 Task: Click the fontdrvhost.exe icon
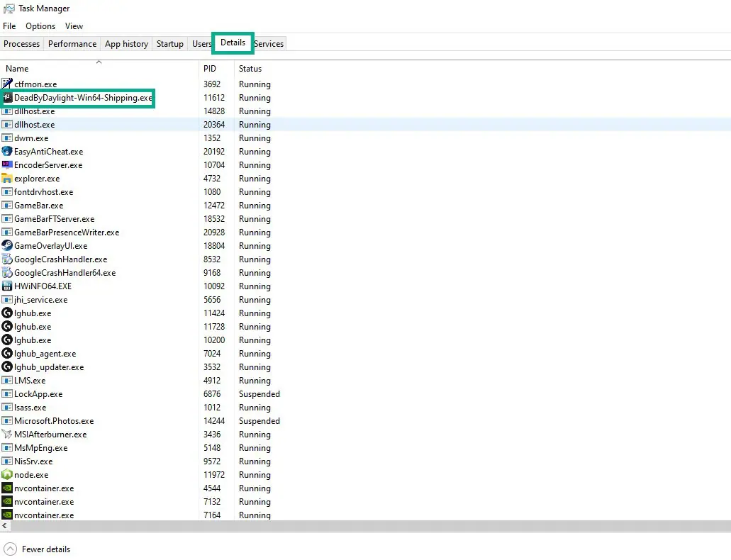7,192
